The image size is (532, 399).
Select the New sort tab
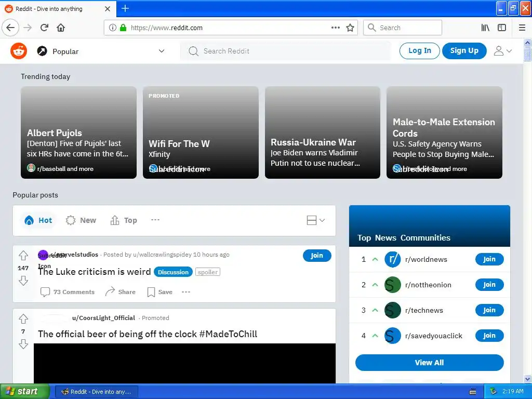(81, 220)
